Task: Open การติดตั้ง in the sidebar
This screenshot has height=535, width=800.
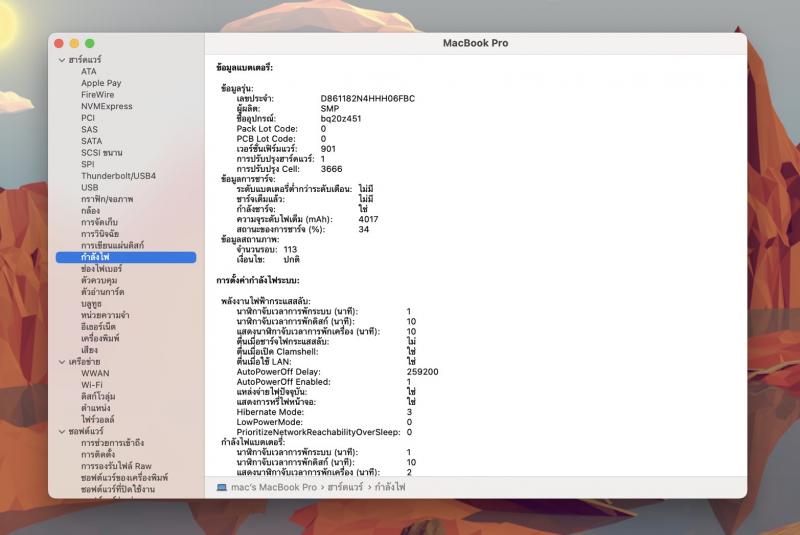Action: (x=98, y=454)
